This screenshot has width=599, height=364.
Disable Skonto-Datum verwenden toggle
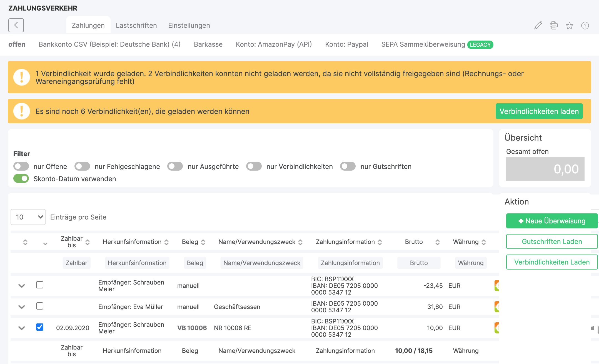click(21, 179)
